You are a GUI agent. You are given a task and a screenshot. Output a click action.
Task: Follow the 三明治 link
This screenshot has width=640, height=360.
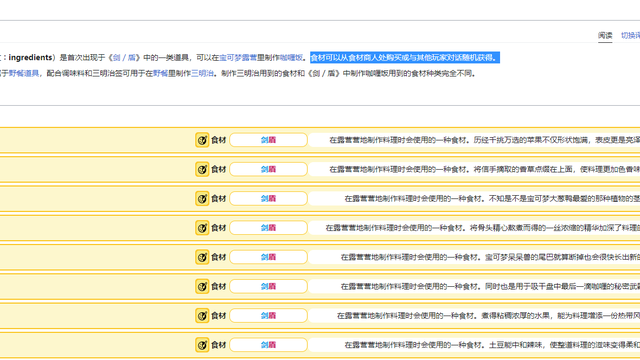pos(202,73)
